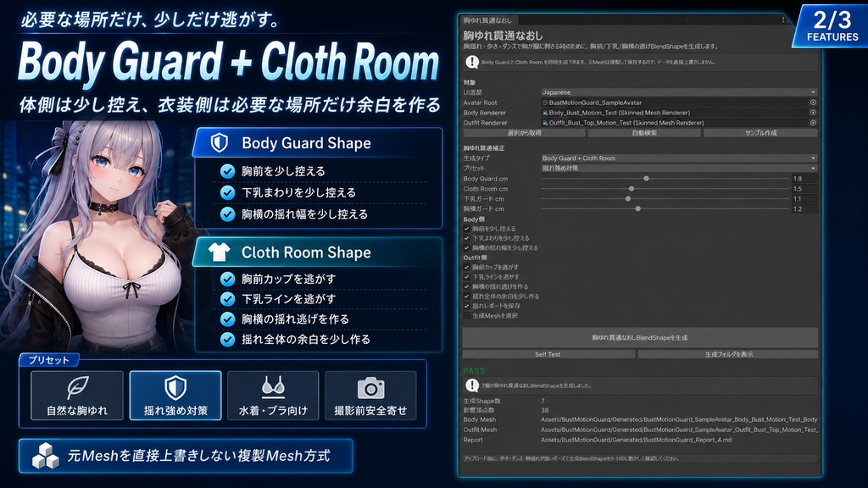Toggle Body側 下乳まわりを少し控える checkbox
Image resolution: width=868 pixels, height=488 pixels.
click(x=467, y=238)
